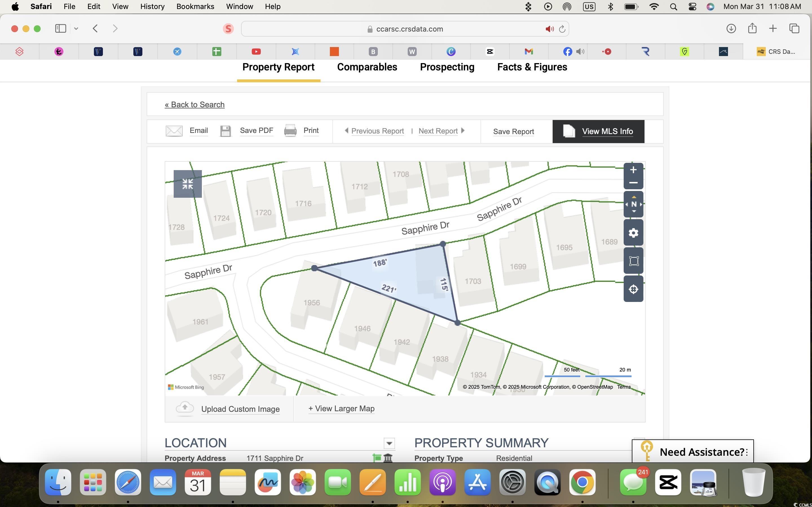
Task: Click the View MLS Info button
Action: 598,132
